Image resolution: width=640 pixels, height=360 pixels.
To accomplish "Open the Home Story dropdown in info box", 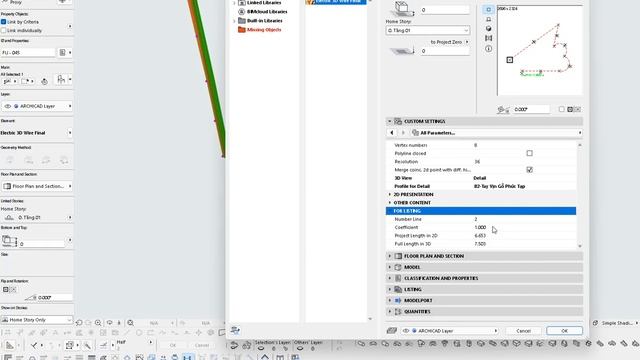I will click(37, 218).
